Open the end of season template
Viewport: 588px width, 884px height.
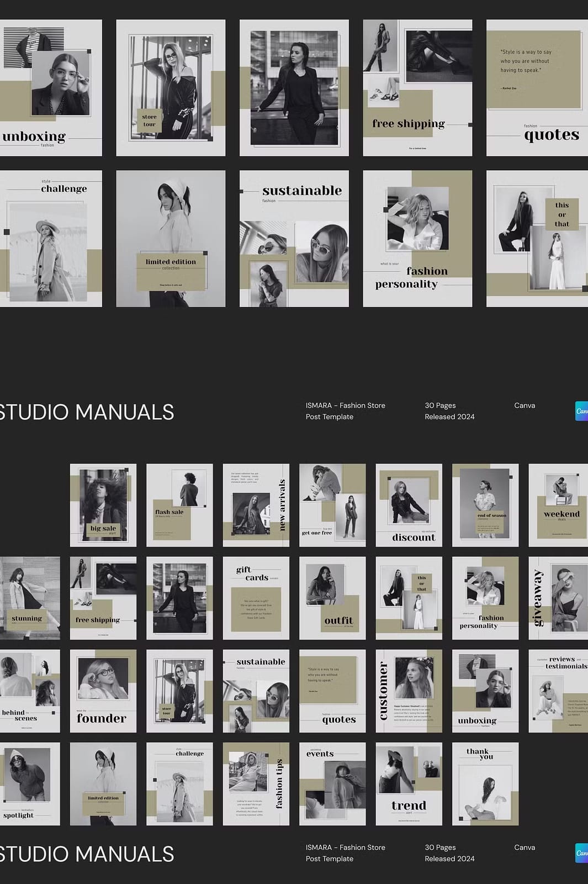485,505
